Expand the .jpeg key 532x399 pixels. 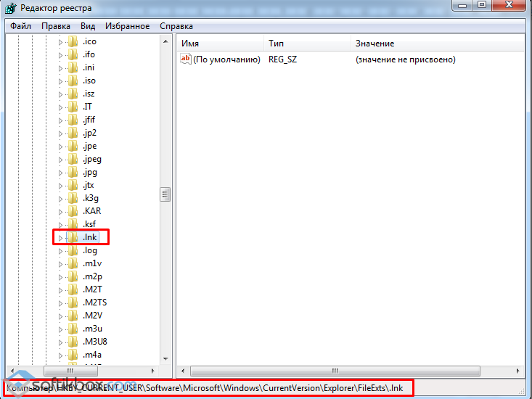pyautogui.click(x=60, y=160)
